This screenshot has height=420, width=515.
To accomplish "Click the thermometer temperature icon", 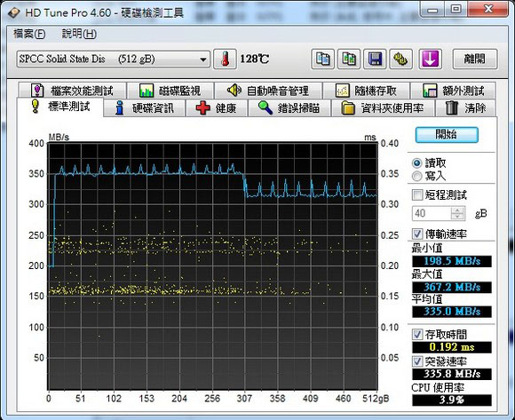I will click(225, 59).
